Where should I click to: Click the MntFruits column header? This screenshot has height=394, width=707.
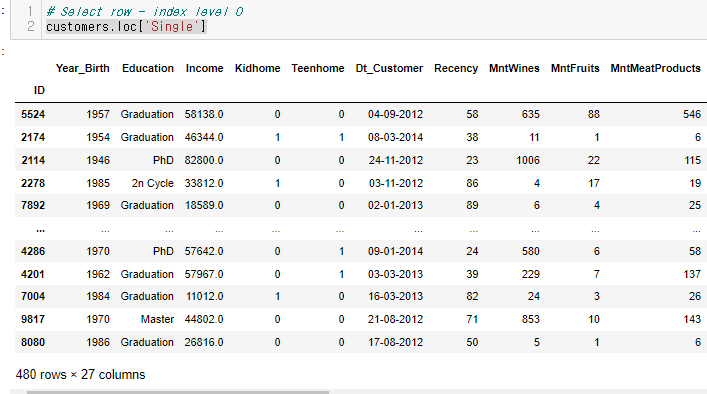pos(575,68)
